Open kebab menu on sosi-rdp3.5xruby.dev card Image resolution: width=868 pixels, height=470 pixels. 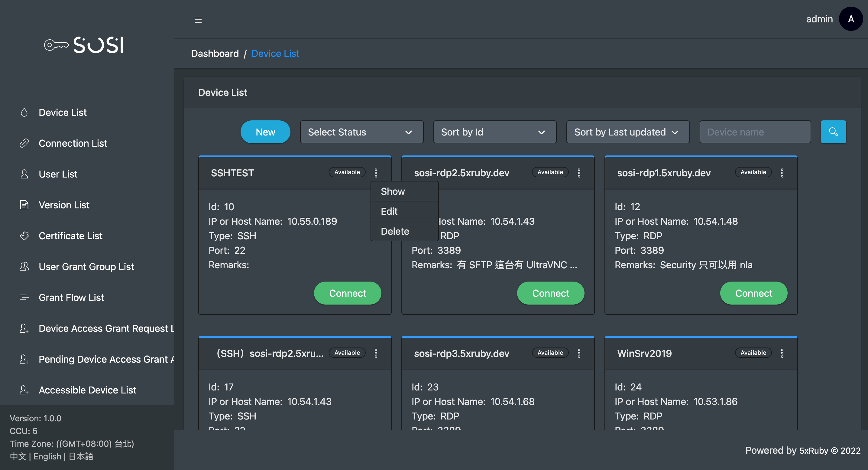coord(579,353)
